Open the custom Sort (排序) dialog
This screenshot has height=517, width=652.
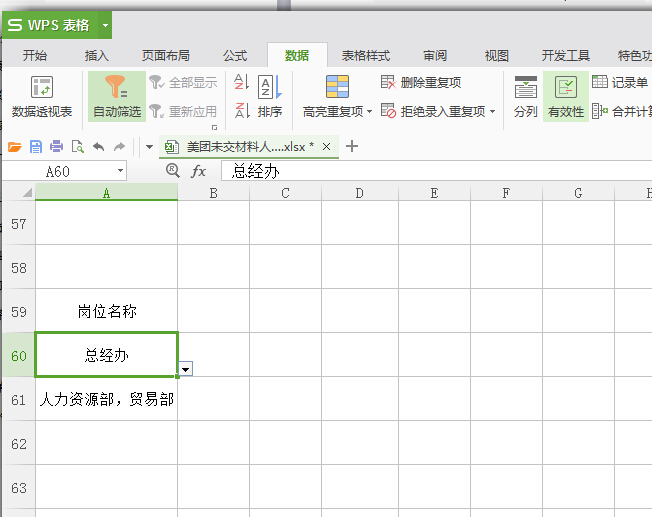pos(270,96)
